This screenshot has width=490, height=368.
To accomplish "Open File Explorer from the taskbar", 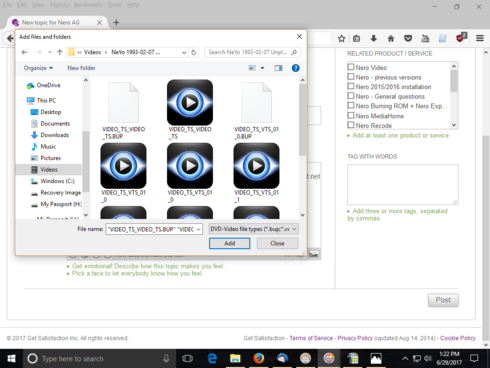I will coord(235,359).
